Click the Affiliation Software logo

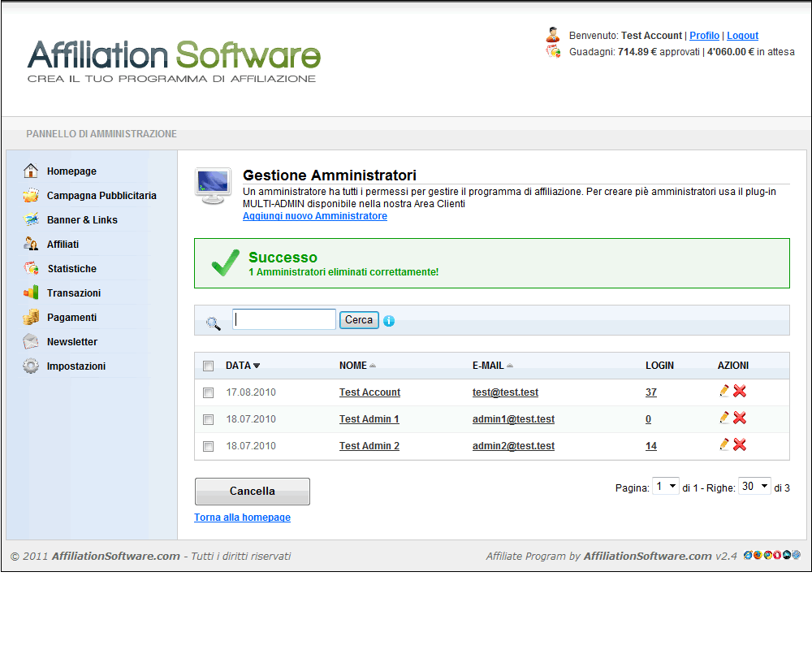pos(174,61)
